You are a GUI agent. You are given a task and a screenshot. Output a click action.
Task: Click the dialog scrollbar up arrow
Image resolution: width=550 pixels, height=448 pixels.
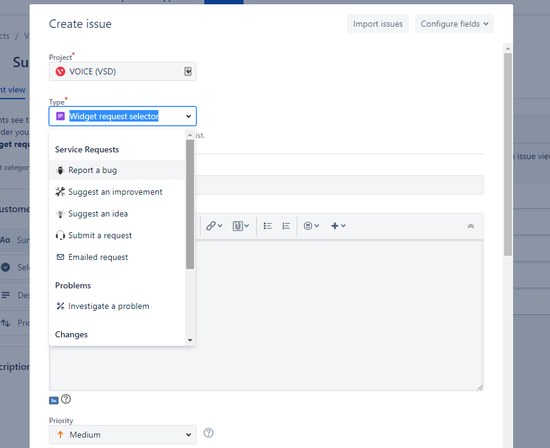click(x=508, y=48)
